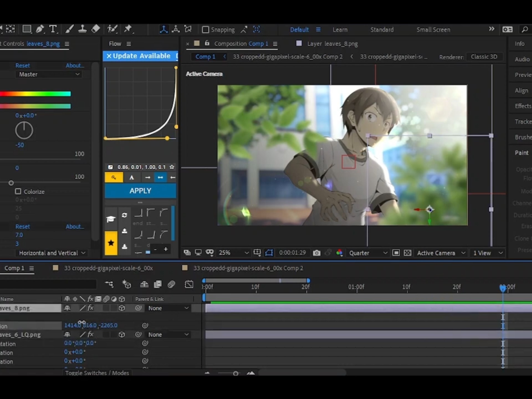The height and width of the screenshot is (399, 532).
Task: Go to 33 croppedd-gigapixel Comp 2 breadcrumb in viewer
Action: (288, 57)
